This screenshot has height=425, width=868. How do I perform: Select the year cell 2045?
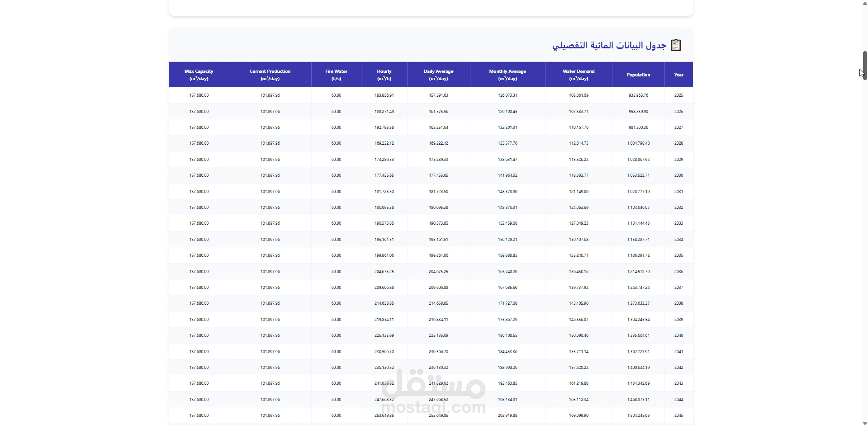tap(678, 416)
